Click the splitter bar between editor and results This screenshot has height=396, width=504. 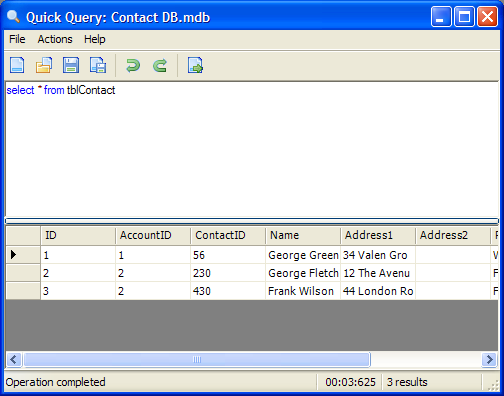[x=252, y=221]
